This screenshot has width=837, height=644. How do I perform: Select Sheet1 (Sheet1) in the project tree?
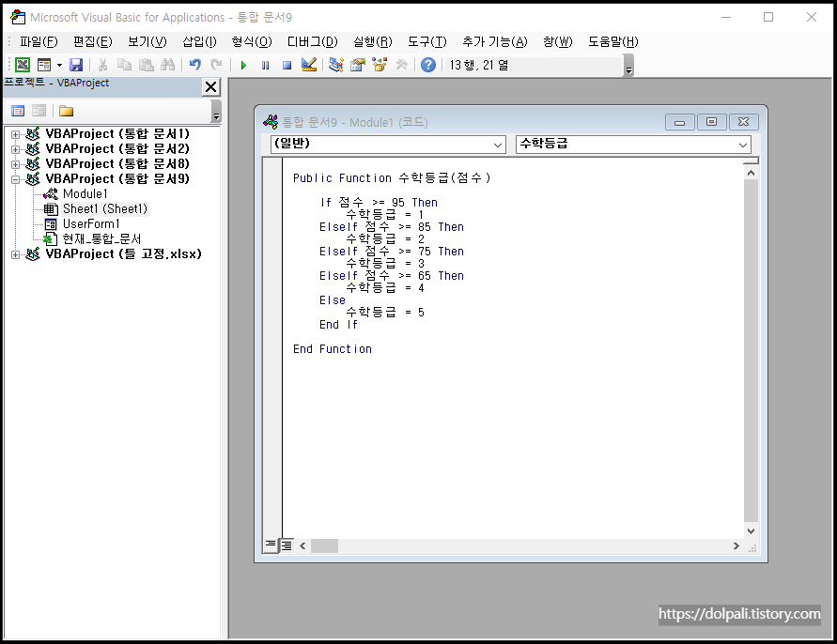[104, 208]
